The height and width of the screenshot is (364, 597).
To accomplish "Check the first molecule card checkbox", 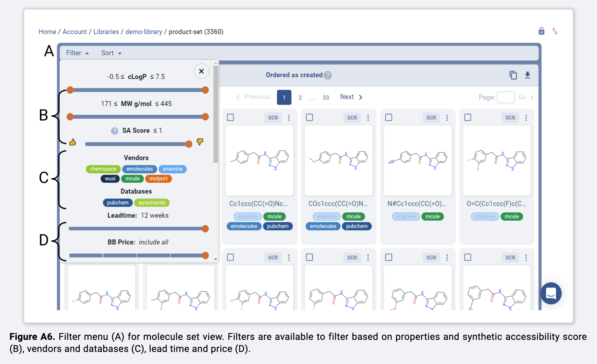I will click(x=231, y=117).
